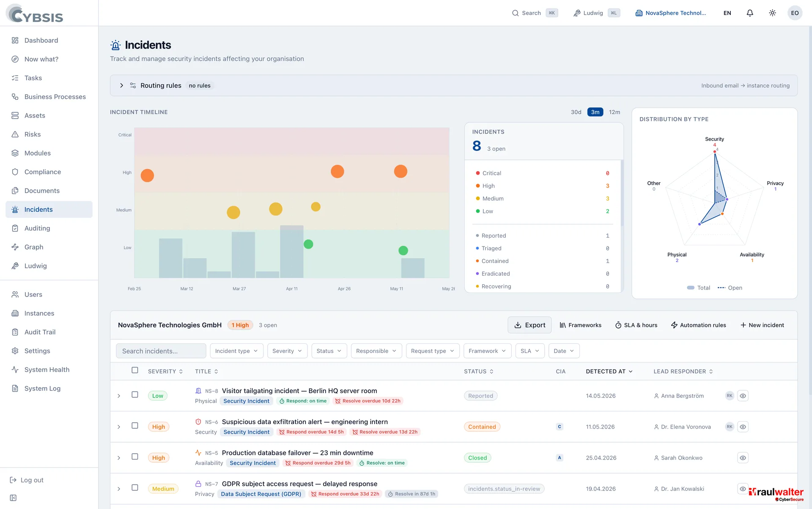
Task: Click the Compliance shield icon
Action: point(15,172)
